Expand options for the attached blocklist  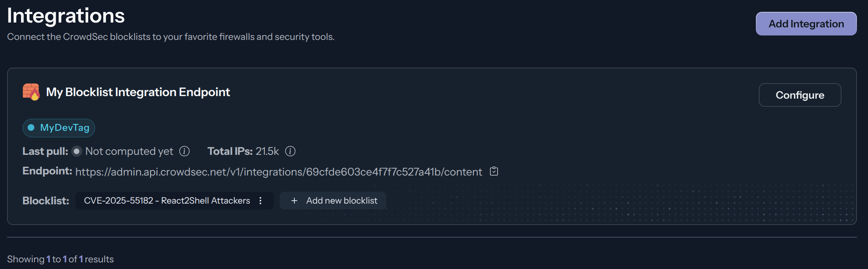(x=260, y=201)
